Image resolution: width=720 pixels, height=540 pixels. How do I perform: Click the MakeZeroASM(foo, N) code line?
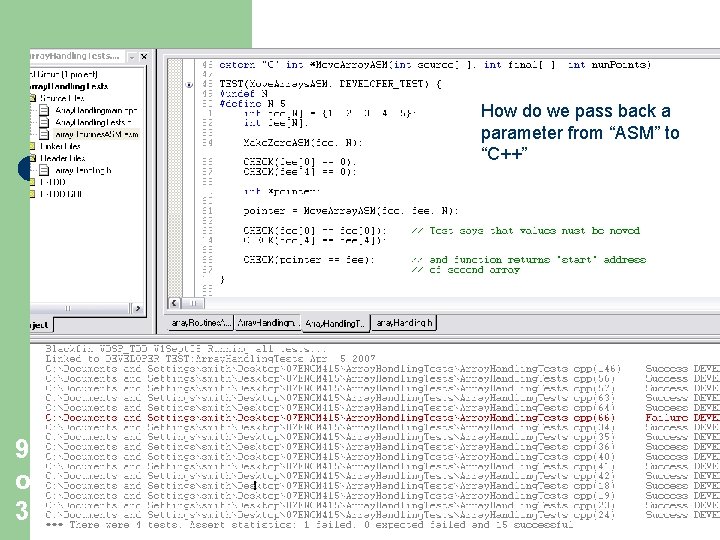(x=303, y=143)
